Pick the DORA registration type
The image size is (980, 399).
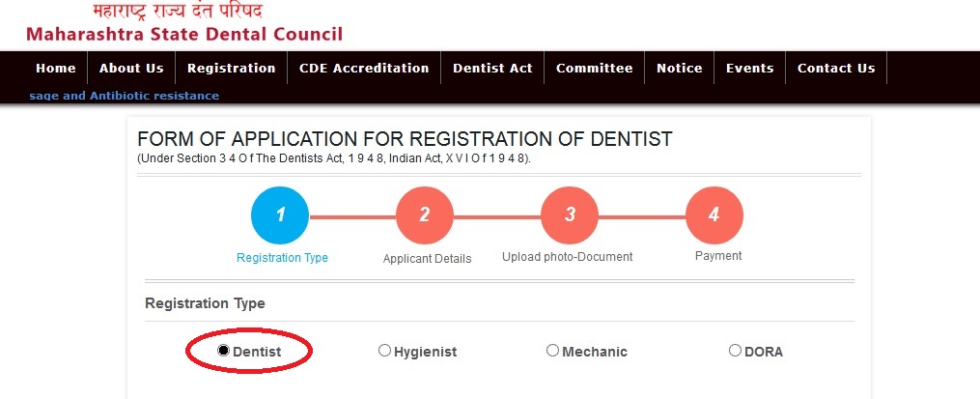735,351
